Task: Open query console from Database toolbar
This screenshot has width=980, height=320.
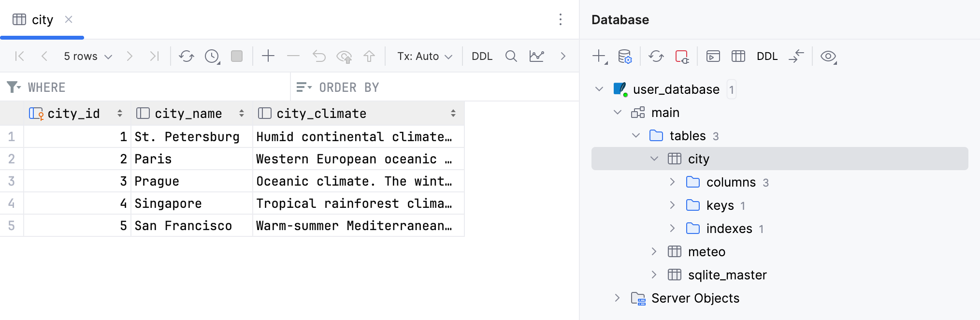Action: pos(713,57)
